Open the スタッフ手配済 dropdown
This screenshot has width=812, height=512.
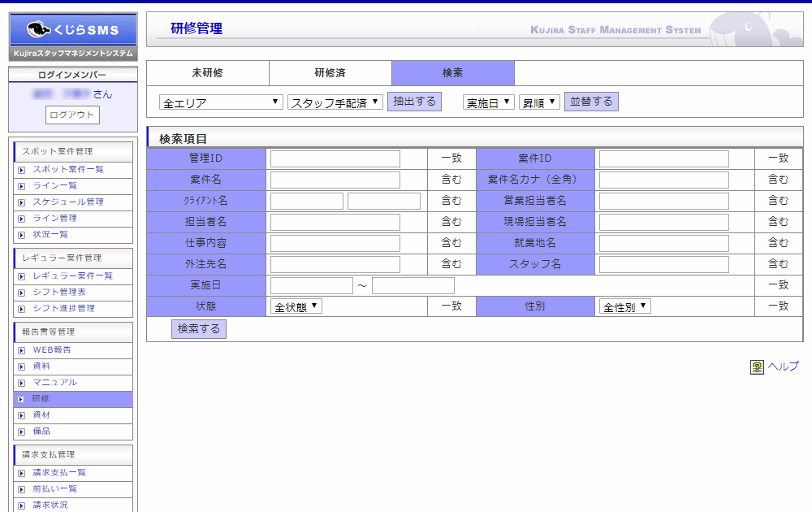tap(335, 102)
